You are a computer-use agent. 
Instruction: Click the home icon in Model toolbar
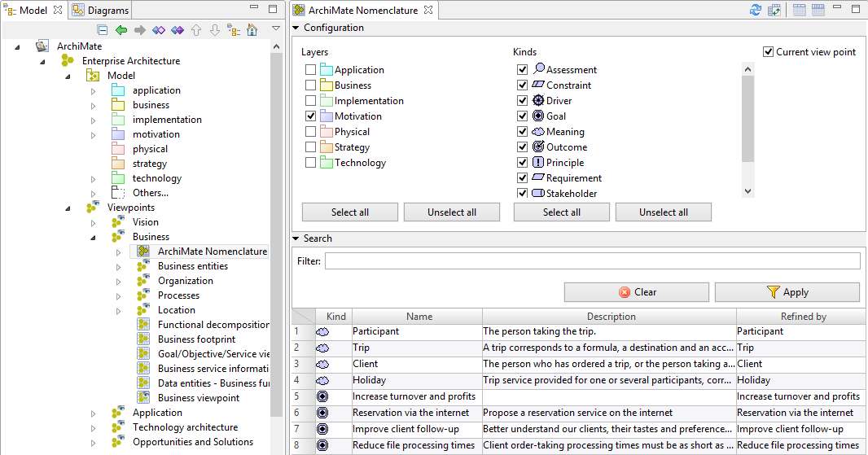[x=252, y=30]
